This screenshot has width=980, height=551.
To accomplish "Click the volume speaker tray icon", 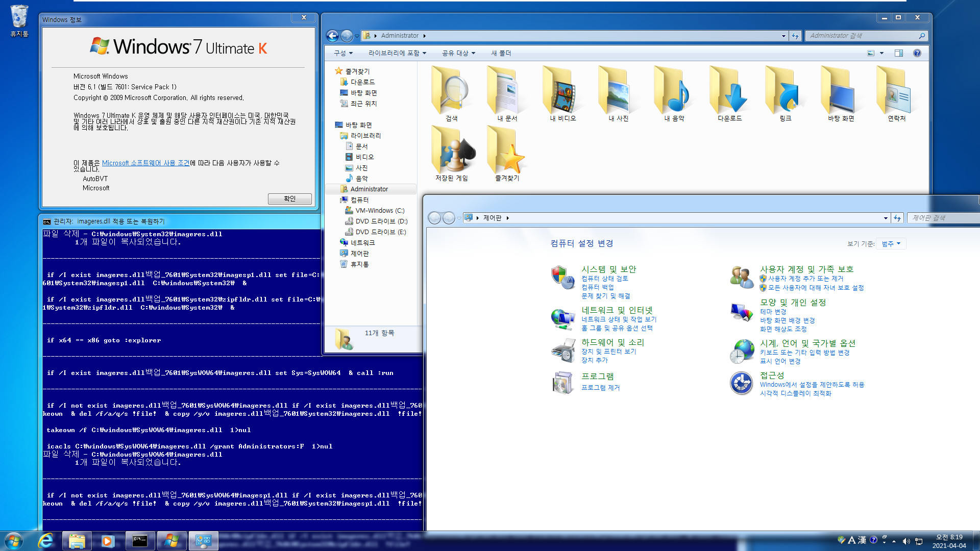I will coord(906,541).
